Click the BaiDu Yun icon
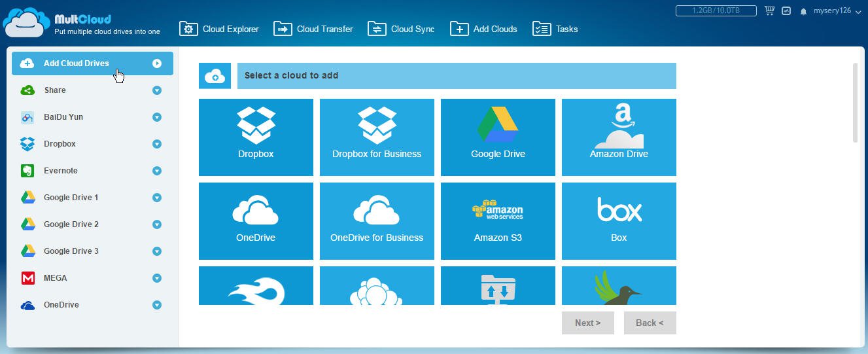868x354 pixels. (x=27, y=117)
